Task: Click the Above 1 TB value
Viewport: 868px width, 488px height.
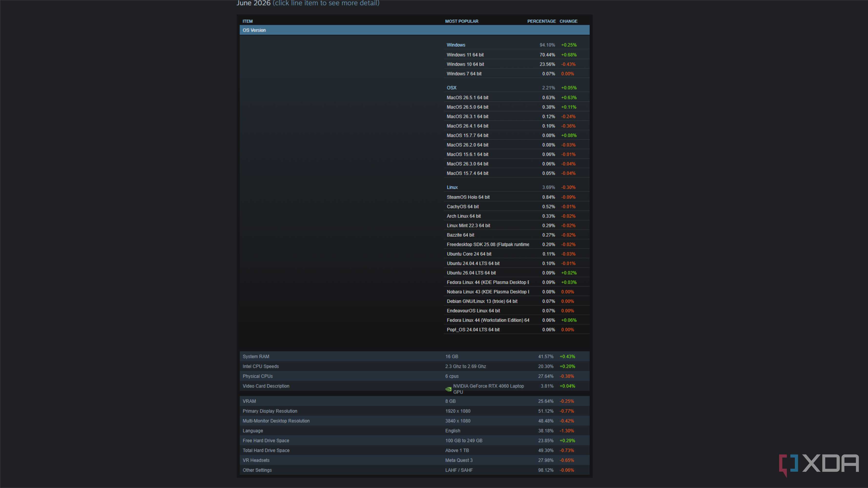Action: click(457, 450)
